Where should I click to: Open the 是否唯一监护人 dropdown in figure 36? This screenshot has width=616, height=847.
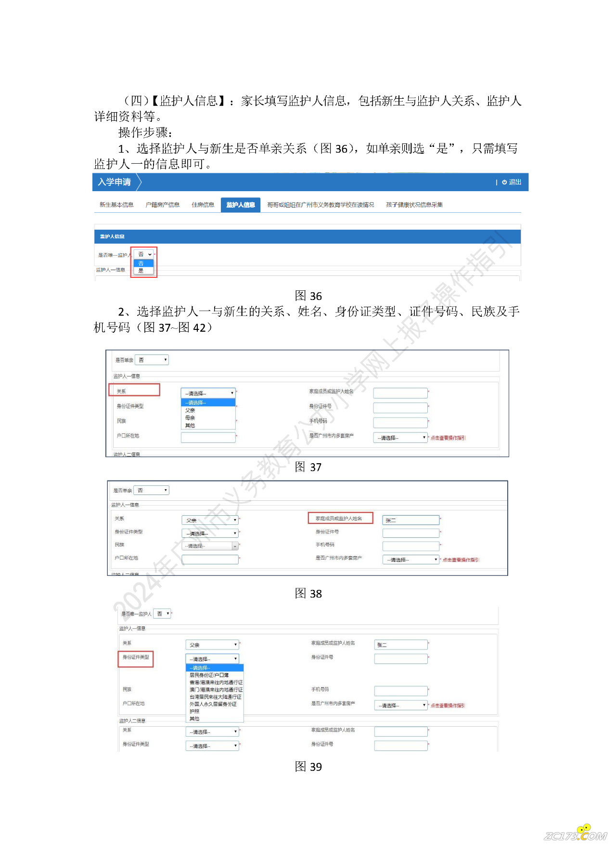tap(144, 254)
